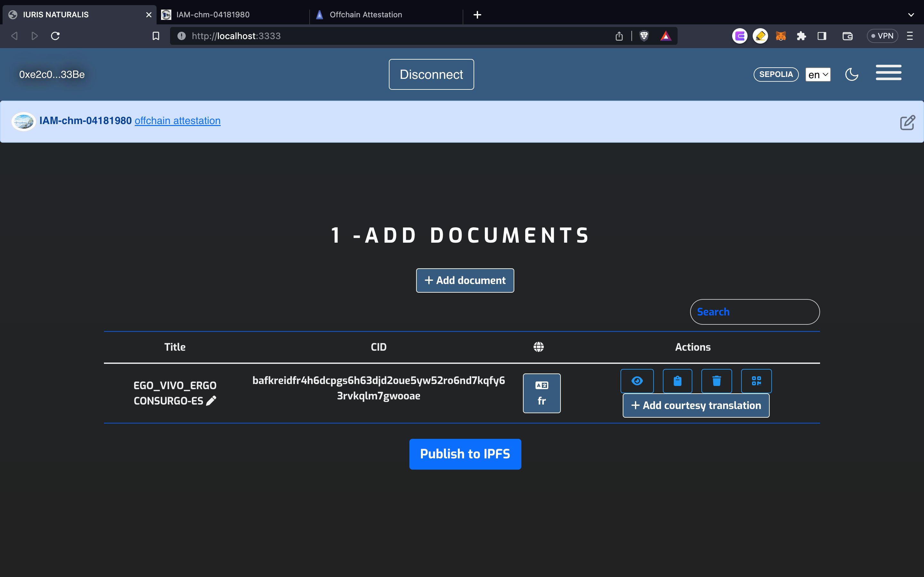Click the delete icon for EGO_VIVO_ERGO document
The image size is (924, 577).
click(x=717, y=380)
